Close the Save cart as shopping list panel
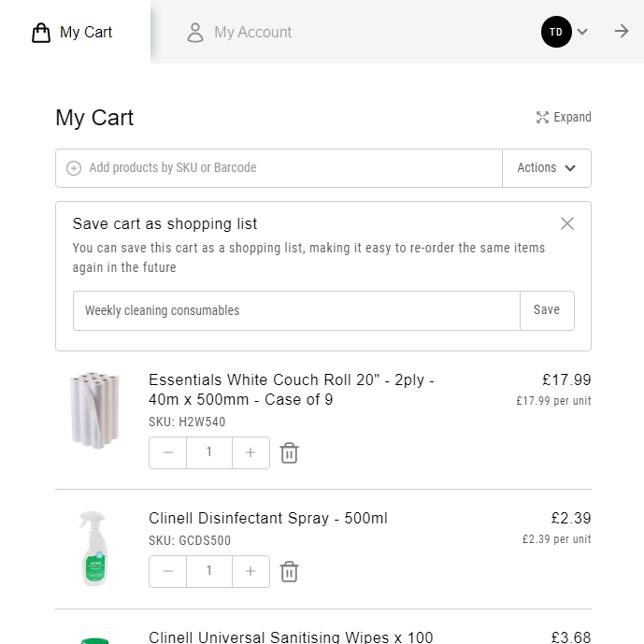Viewport: 644px width, 644px height. [x=566, y=223]
